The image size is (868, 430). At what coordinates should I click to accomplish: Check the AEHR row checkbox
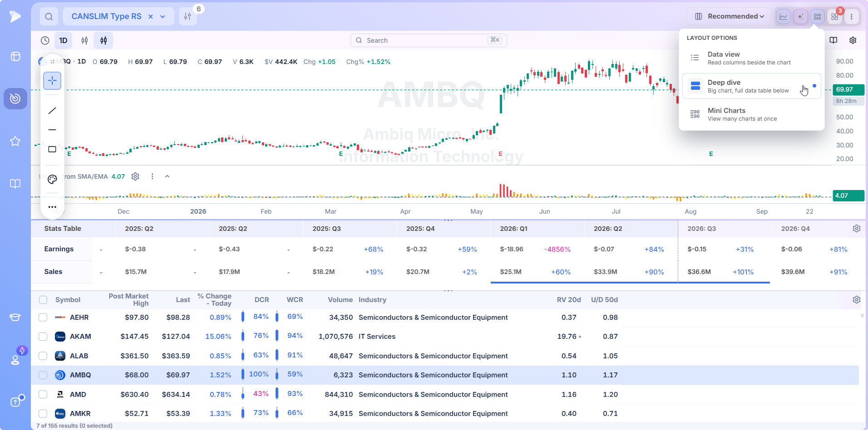pyautogui.click(x=43, y=318)
